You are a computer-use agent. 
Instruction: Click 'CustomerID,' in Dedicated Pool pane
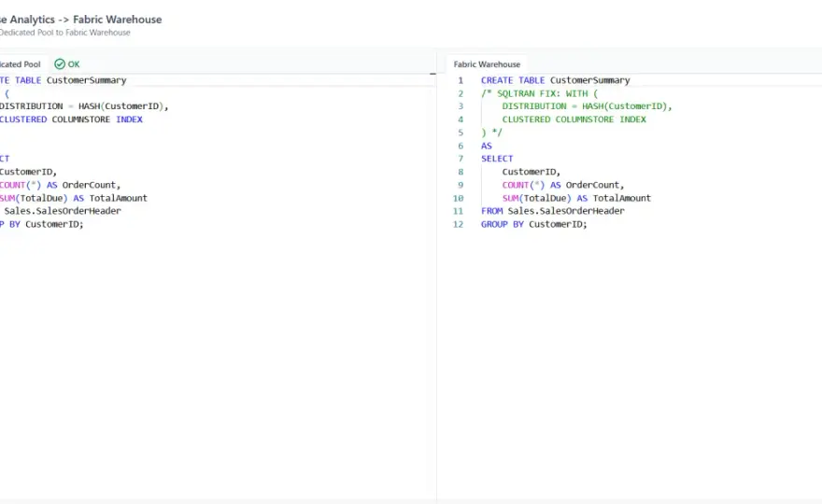coord(28,172)
